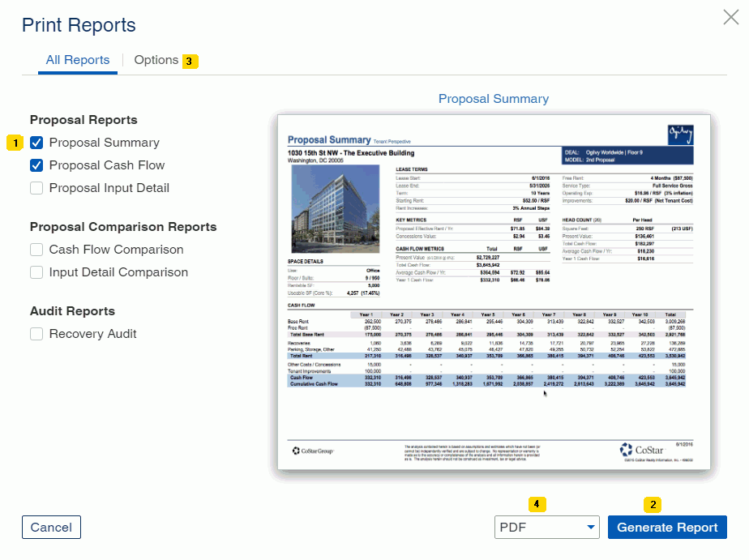This screenshot has width=749, height=560.
Task: Click the Cancel button
Action: point(51,528)
